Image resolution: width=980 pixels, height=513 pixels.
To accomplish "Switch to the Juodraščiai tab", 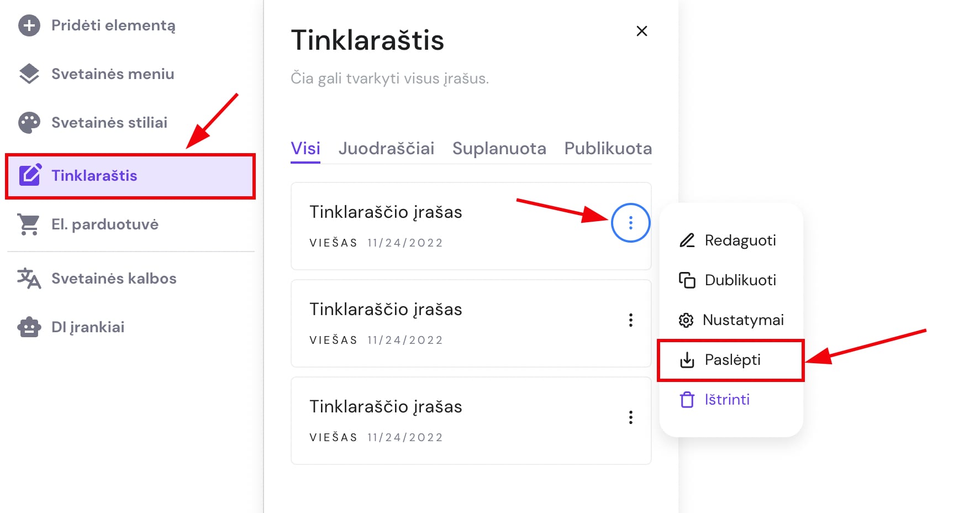I will click(386, 148).
